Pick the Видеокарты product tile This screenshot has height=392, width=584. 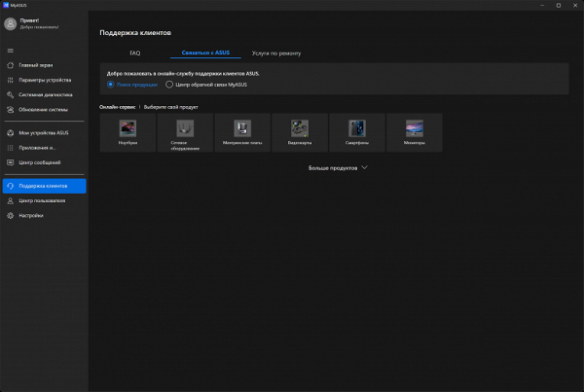coord(300,132)
